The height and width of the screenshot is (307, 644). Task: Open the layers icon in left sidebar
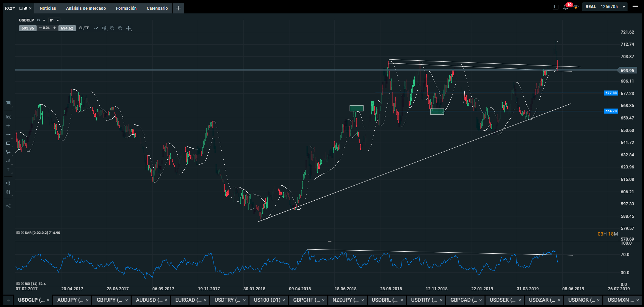[x=8, y=192]
